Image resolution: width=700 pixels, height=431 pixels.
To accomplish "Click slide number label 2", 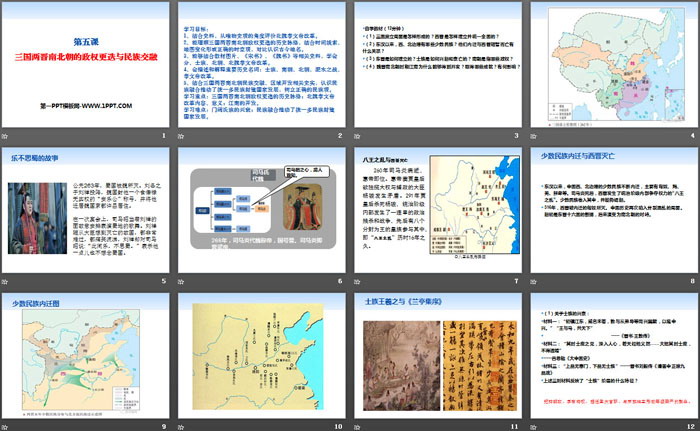I will tap(340, 135).
